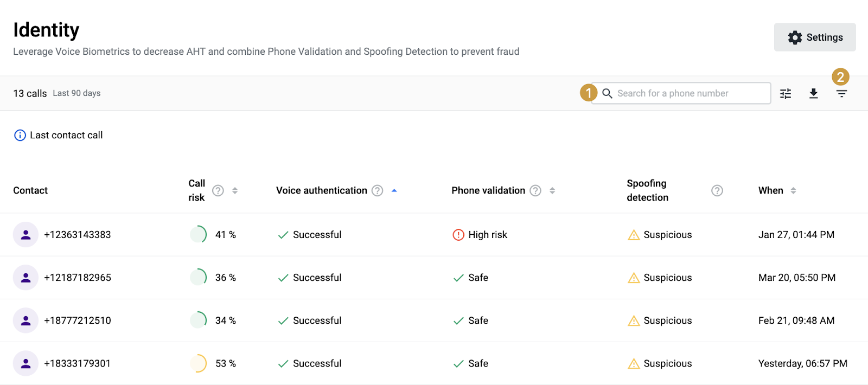The height and width of the screenshot is (385, 868).
Task: Click Safe checkmark for +18777212510
Action: pos(458,320)
